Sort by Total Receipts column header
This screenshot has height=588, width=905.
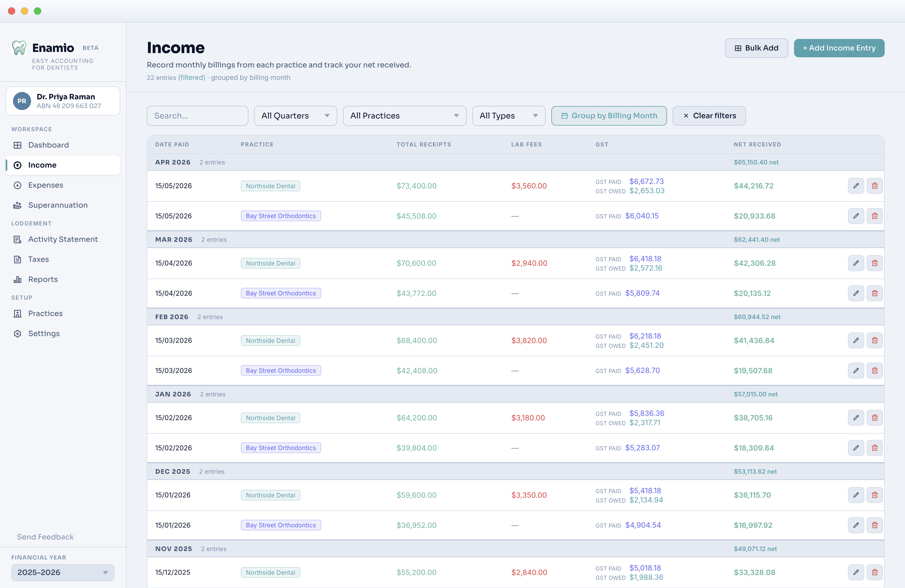[424, 144]
